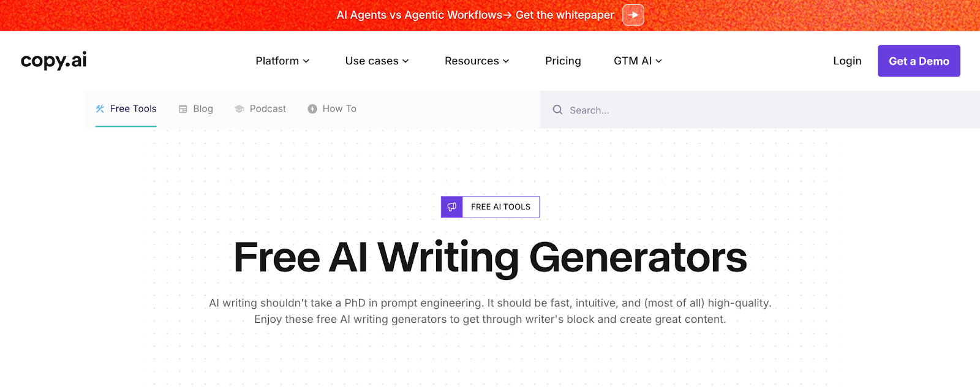Switch to the Blog tab
Image resolution: width=980 pixels, height=389 pixels.
196,109
